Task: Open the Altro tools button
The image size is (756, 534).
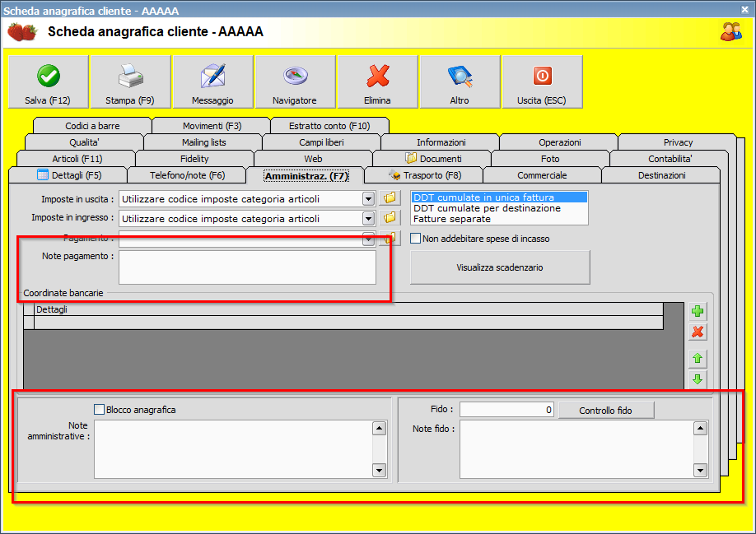Action: (x=460, y=81)
